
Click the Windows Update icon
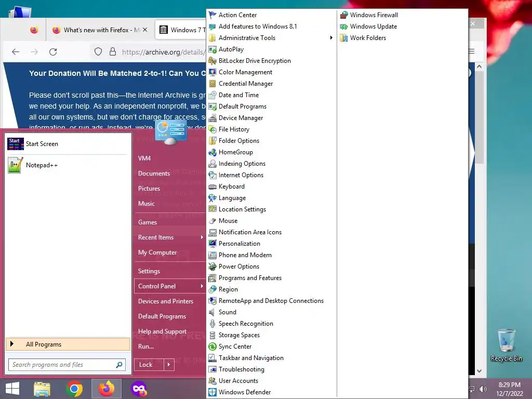click(344, 26)
